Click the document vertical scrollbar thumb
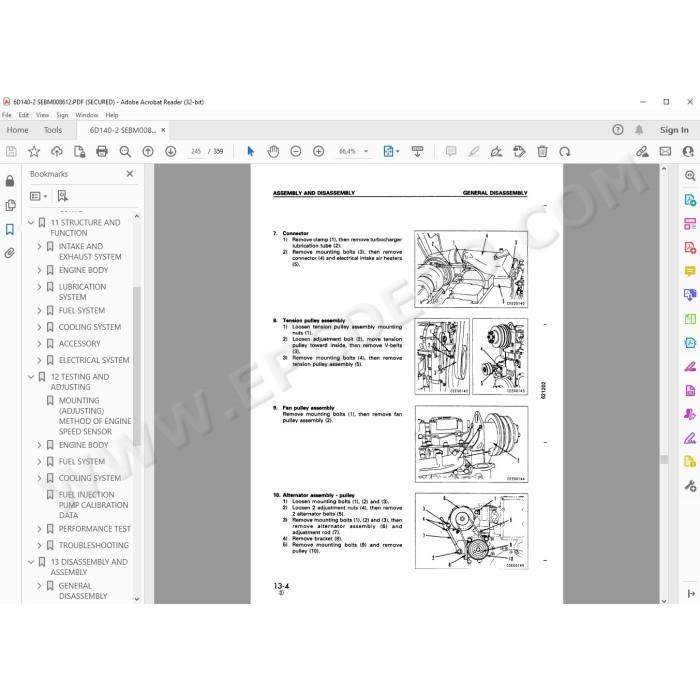Image resolution: width=700 pixels, height=700 pixels. [x=664, y=459]
